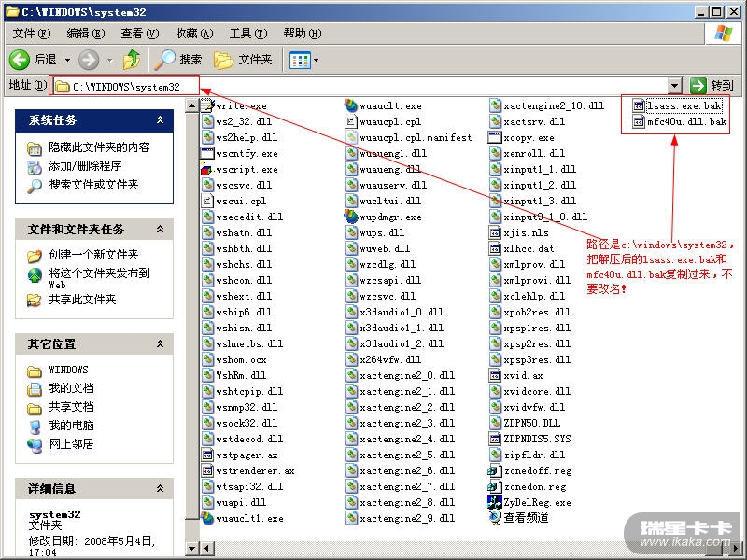Collapse the 文件和文件夹任务 panel
This screenshot has height=560, width=747.
point(160,230)
